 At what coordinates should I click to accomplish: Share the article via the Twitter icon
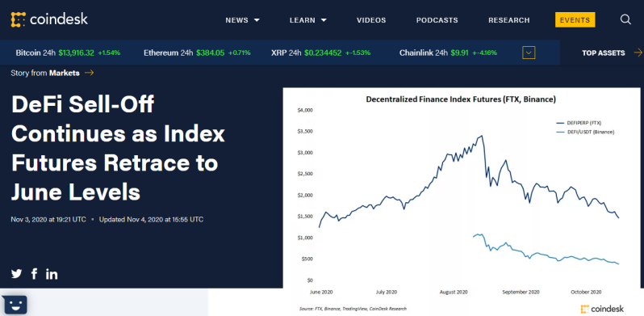click(x=16, y=274)
